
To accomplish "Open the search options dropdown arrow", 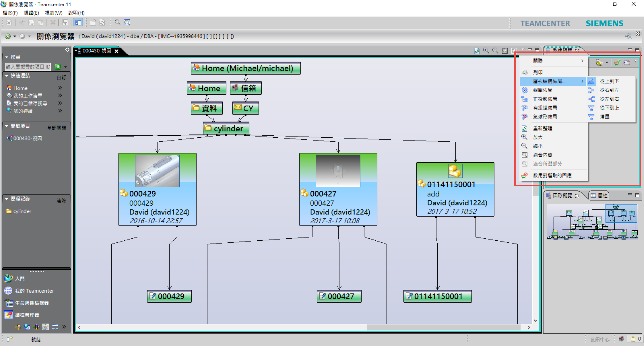I will (66, 67).
